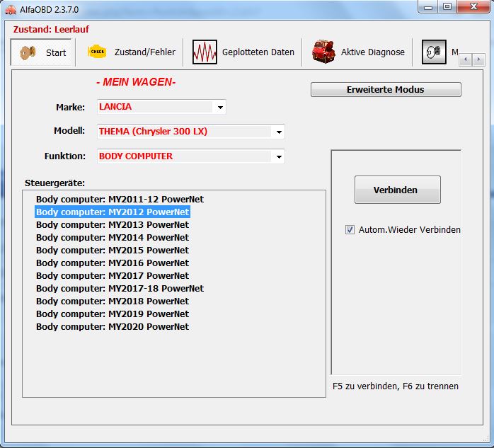The height and width of the screenshot is (448, 494).
Task: Click the red engine Aktive Diagnose icon
Action: tap(323, 52)
